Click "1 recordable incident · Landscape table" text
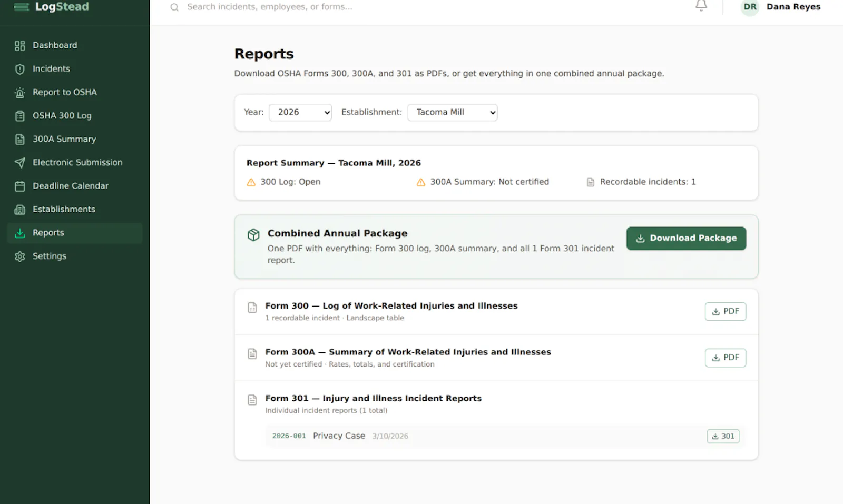843x504 pixels. tap(335, 318)
